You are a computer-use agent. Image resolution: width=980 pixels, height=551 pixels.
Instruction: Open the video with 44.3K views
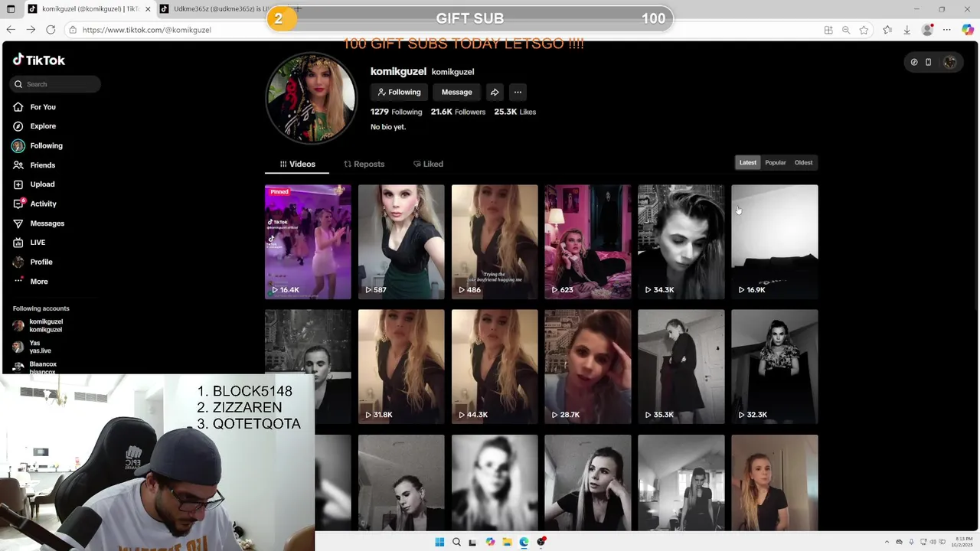(495, 367)
